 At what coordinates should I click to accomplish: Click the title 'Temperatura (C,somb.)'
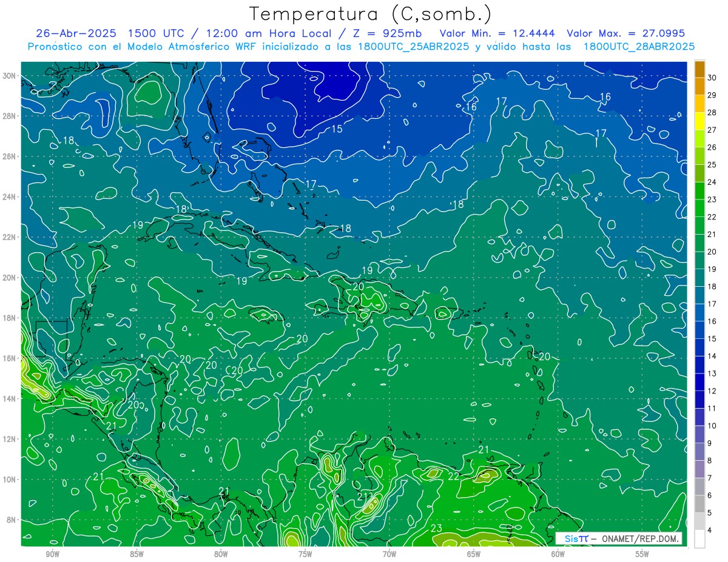click(371, 14)
